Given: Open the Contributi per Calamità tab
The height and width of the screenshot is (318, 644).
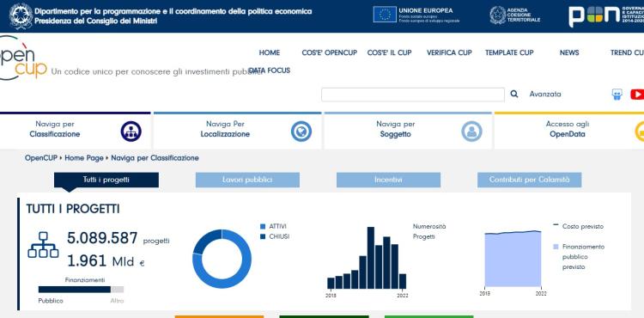Looking at the screenshot, I should tap(529, 180).
